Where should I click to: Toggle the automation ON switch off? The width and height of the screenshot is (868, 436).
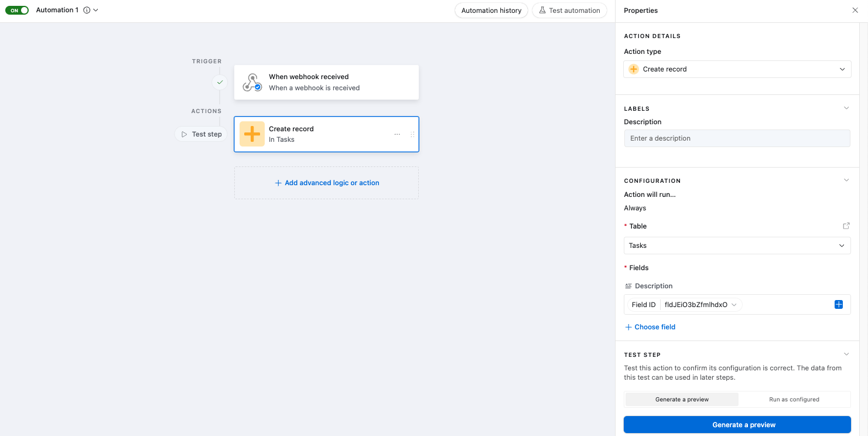point(17,10)
